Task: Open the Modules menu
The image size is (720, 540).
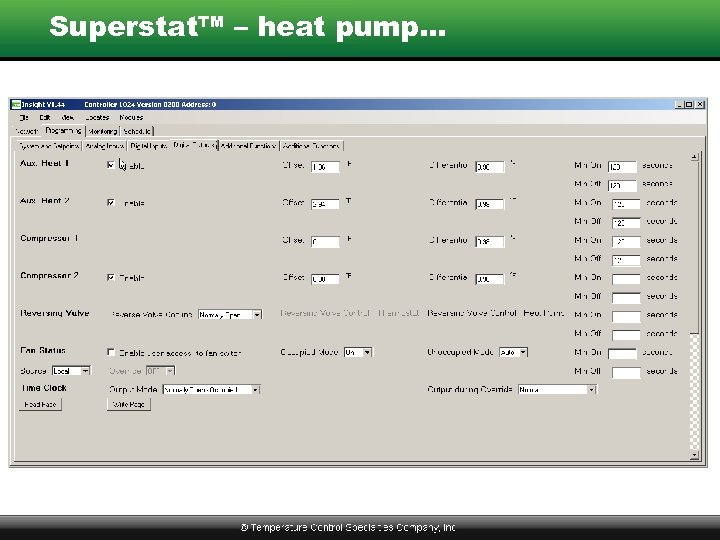Action: click(131, 118)
